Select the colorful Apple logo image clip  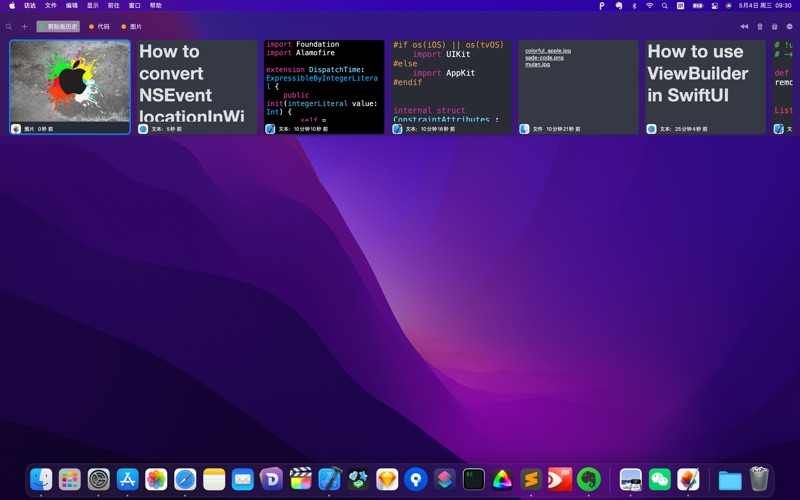click(70, 82)
